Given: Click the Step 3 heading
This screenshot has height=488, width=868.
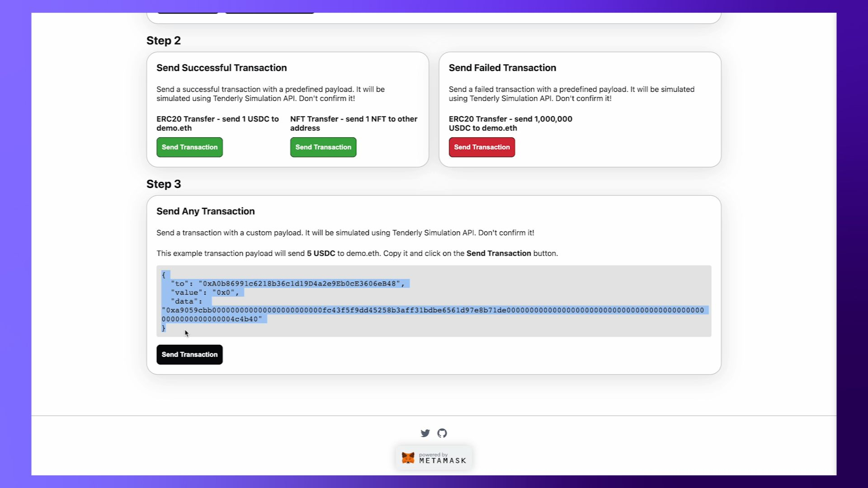Looking at the screenshot, I should tap(164, 184).
